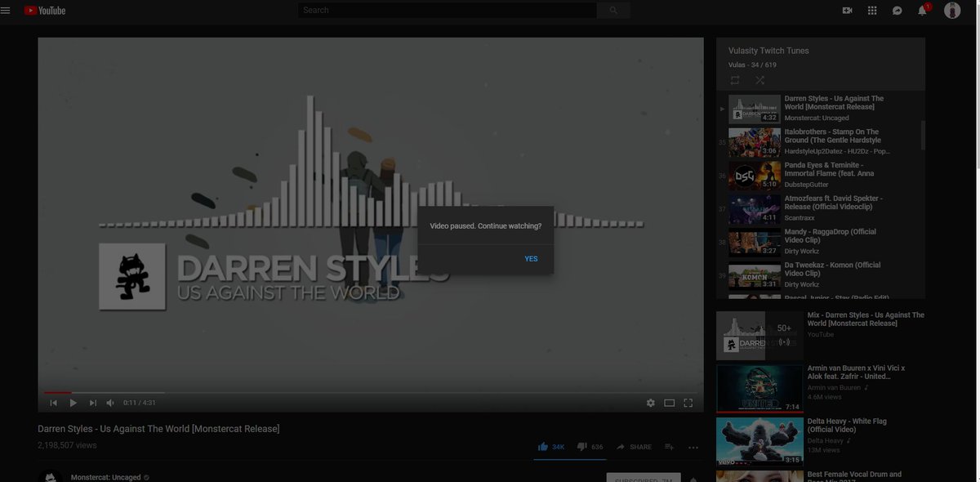Dislike the video (636 thumbs down)
Image resolution: width=980 pixels, height=482 pixels.
(x=590, y=447)
